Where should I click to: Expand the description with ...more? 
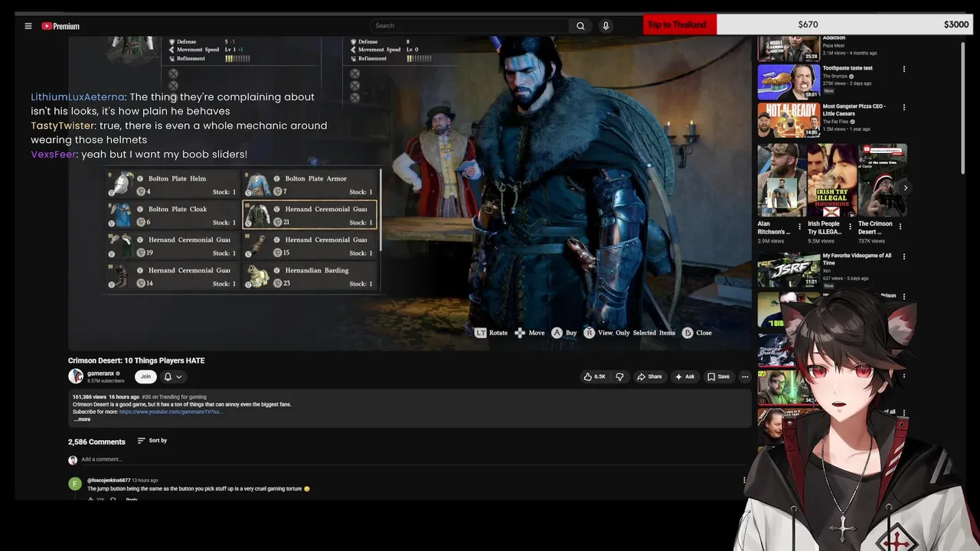(82, 419)
